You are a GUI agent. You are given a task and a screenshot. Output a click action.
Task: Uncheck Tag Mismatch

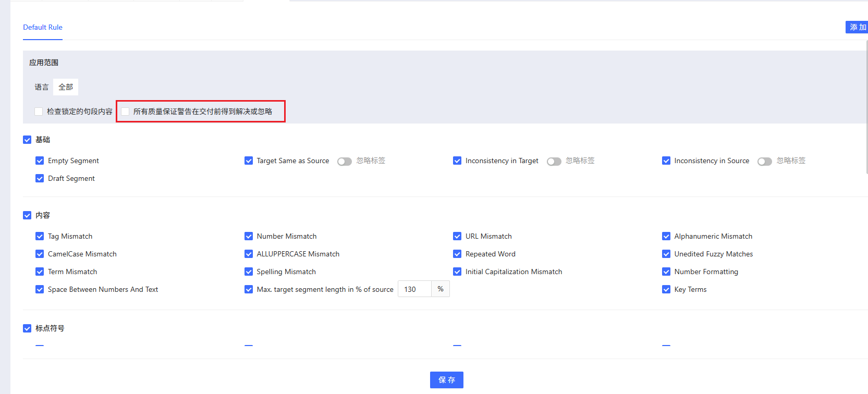[40, 236]
